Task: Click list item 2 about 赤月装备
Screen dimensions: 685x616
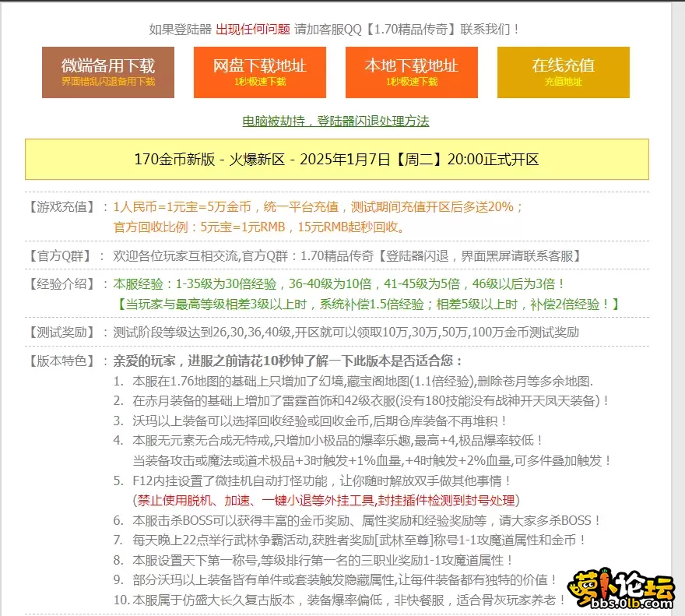Action: pos(361,401)
